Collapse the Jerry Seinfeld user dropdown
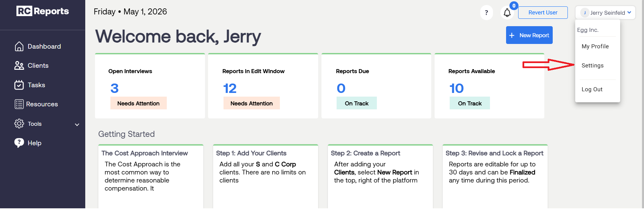This screenshot has height=211, width=644. pos(605,13)
